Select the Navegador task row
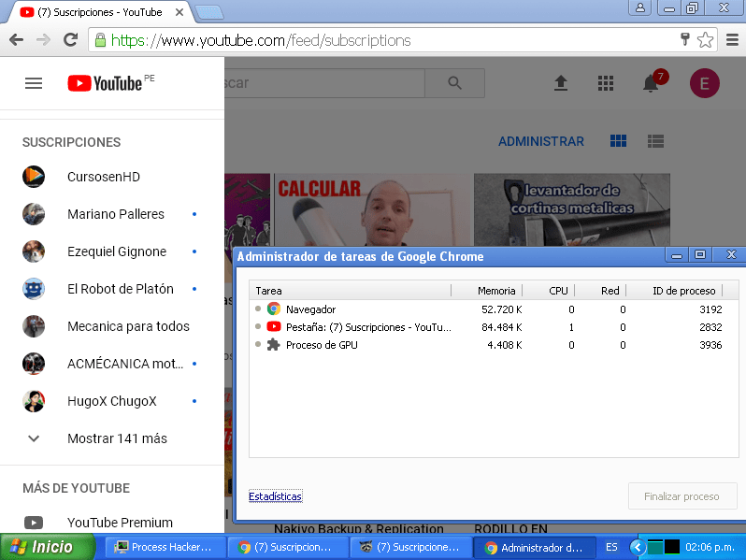 point(494,309)
